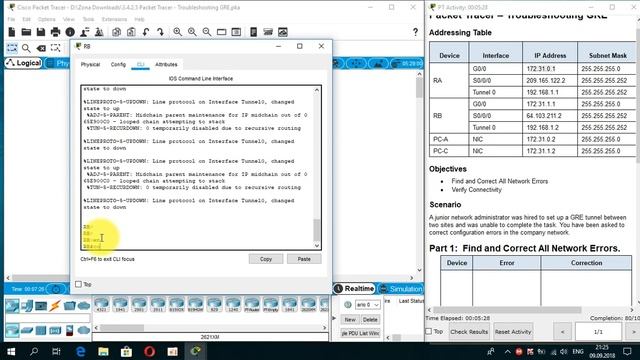This screenshot has width=640, height=360.
Task: Go to previous instruction page arrow
Action: [x=563, y=331]
